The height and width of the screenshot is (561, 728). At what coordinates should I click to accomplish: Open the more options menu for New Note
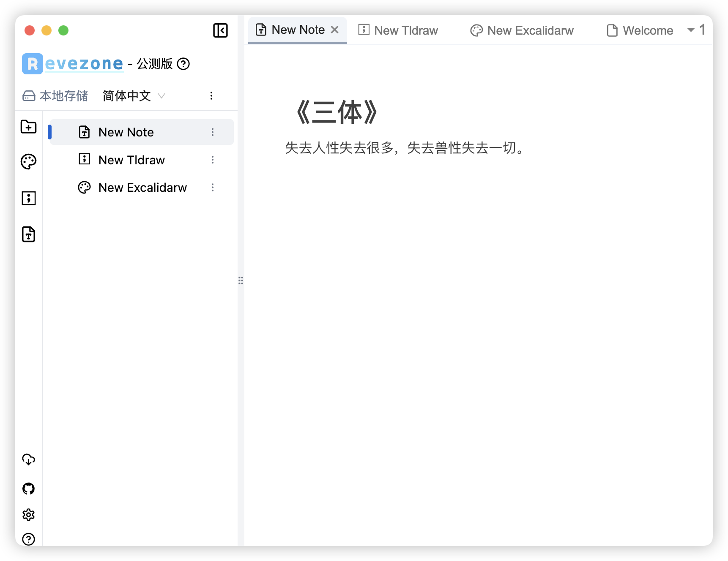(213, 132)
